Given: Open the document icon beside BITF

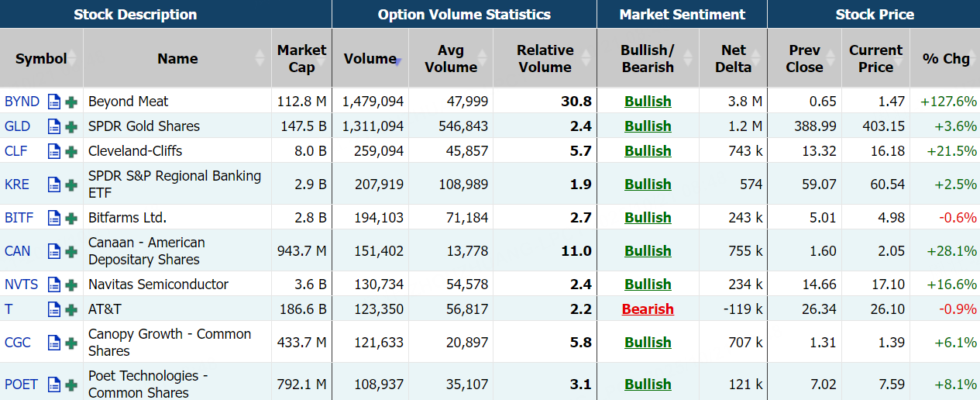Looking at the screenshot, I should 53,218.
